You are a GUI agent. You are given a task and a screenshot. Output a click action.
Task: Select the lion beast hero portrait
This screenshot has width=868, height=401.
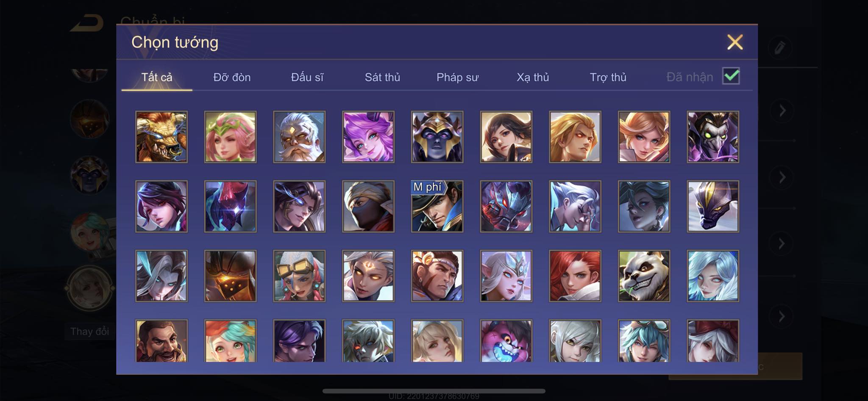[161, 137]
